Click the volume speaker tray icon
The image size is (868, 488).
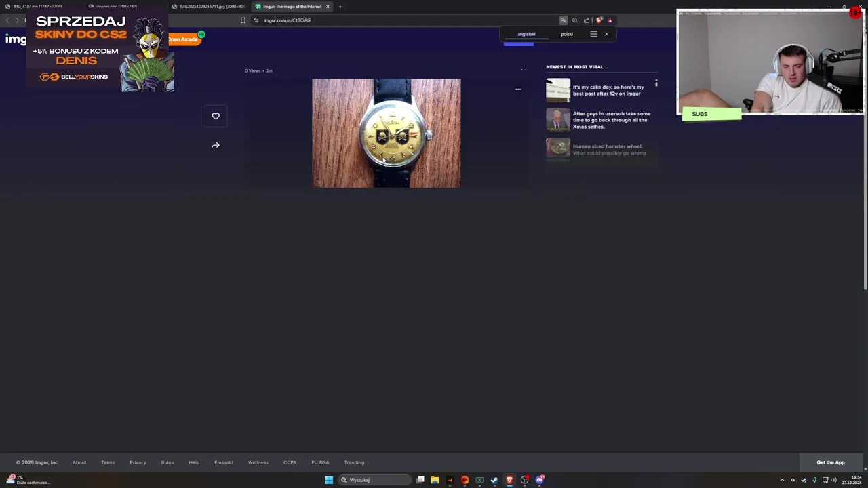[x=833, y=480]
